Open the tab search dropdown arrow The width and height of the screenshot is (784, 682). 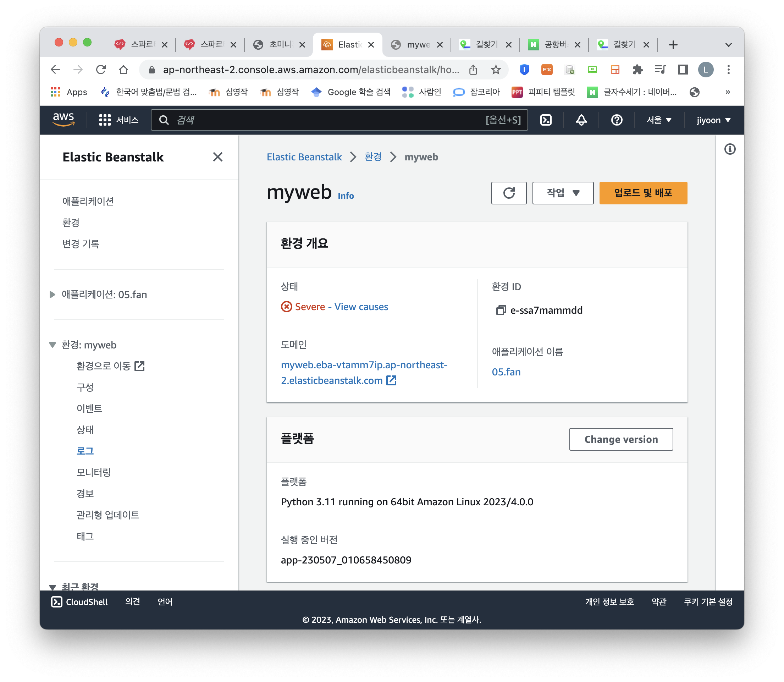coord(728,45)
